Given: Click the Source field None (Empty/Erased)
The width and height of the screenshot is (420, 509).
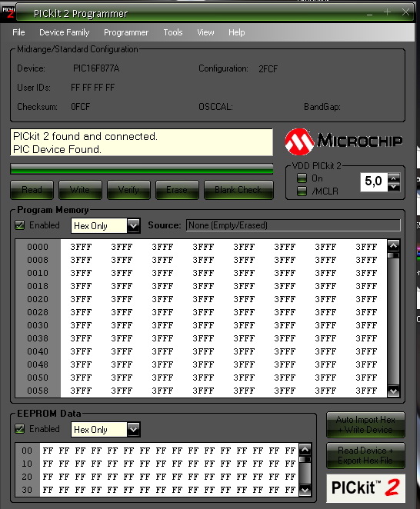Looking at the screenshot, I should [293, 225].
